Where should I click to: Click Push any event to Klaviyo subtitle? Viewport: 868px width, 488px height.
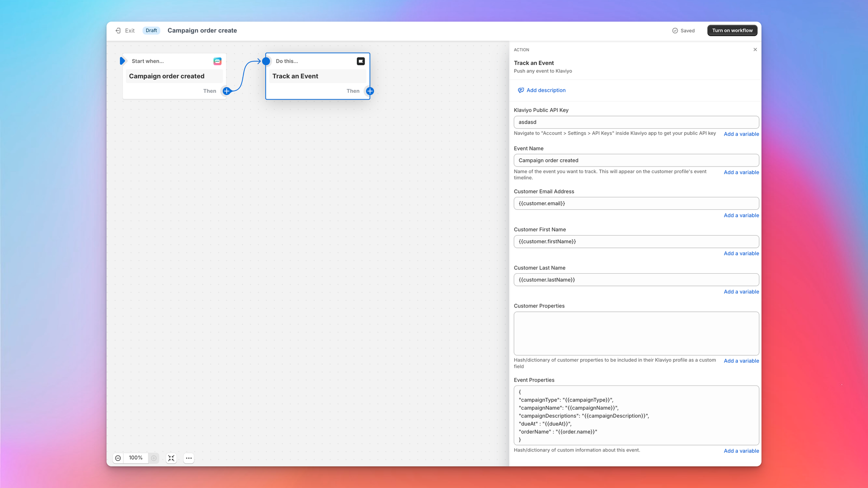pyautogui.click(x=543, y=71)
